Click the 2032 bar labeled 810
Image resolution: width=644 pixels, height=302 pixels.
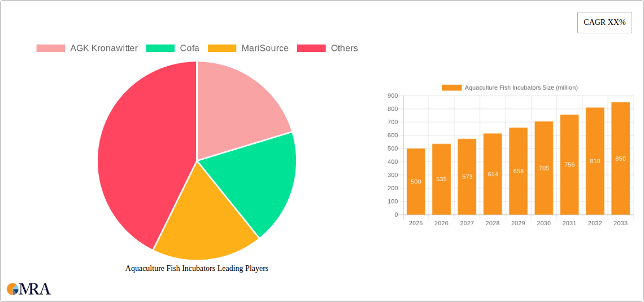click(x=595, y=161)
